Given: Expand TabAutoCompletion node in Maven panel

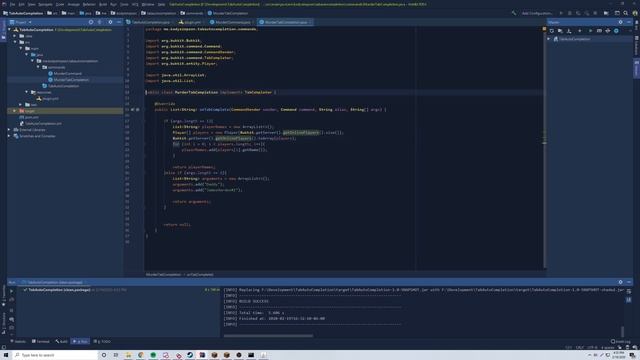Looking at the screenshot, I should (549, 39).
